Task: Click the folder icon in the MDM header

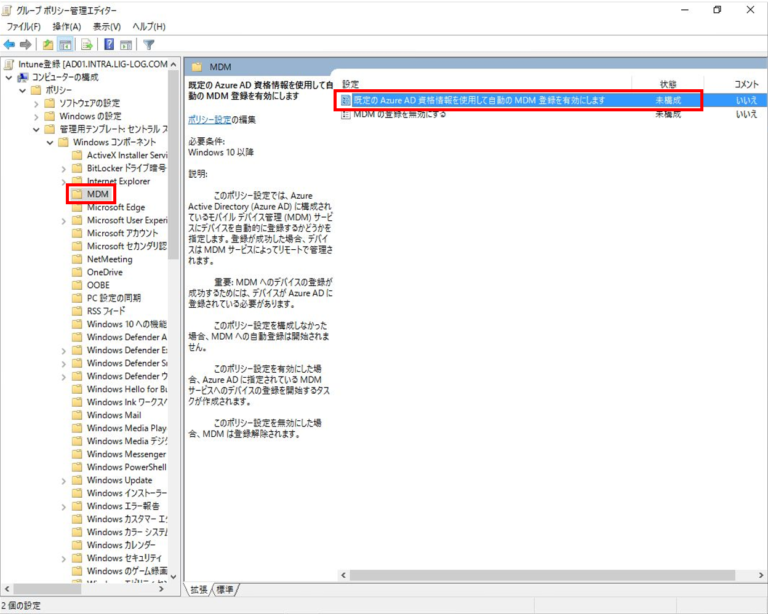Action: 197,67
